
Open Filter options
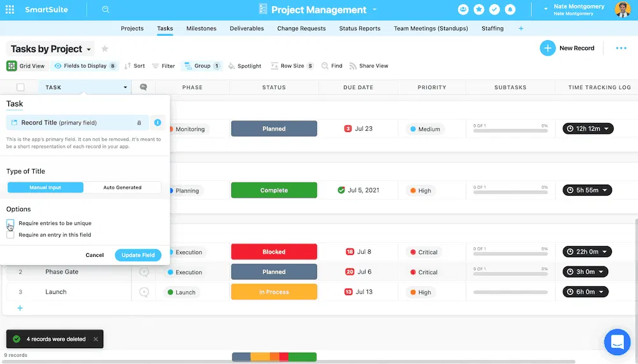tap(163, 66)
